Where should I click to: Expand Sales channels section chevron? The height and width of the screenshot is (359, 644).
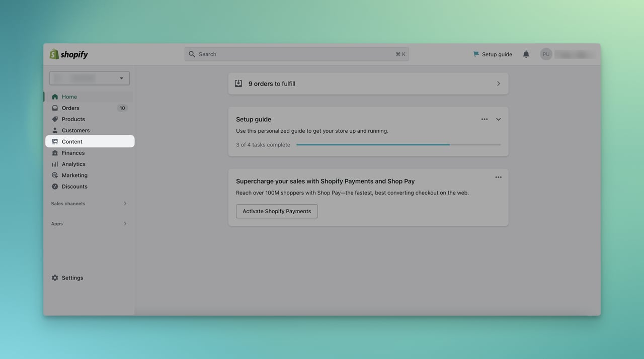pyautogui.click(x=125, y=204)
